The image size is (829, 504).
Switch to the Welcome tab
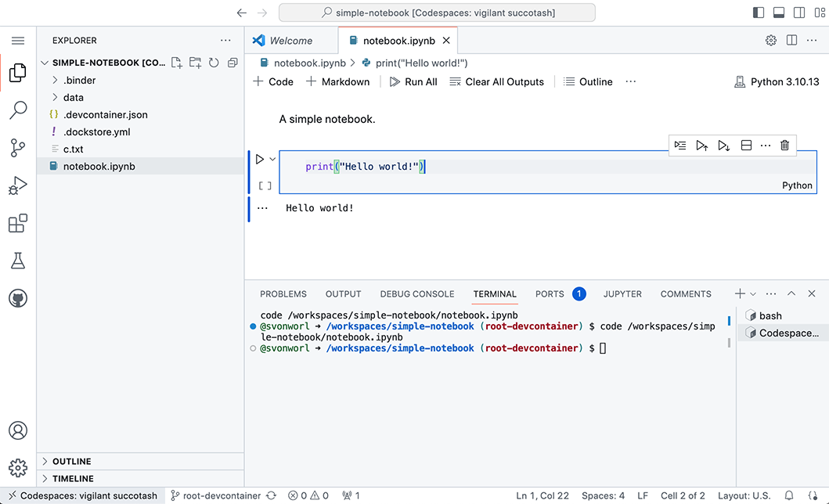(291, 40)
